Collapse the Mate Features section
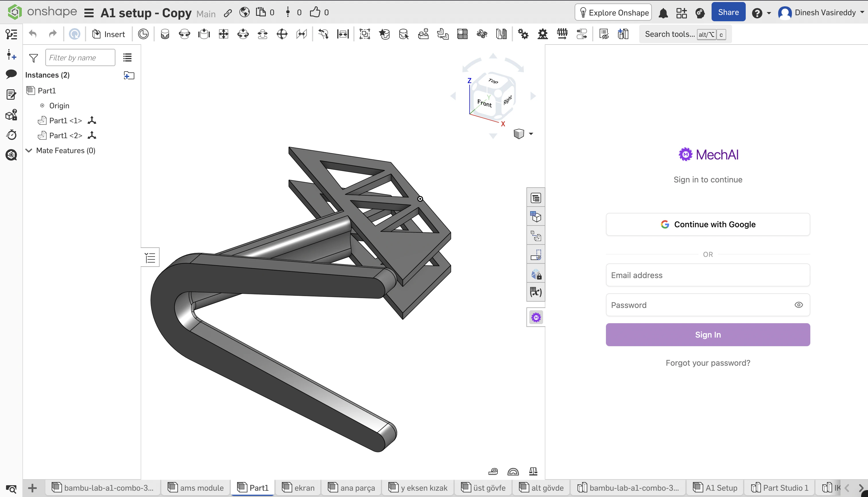 (x=29, y=151)
